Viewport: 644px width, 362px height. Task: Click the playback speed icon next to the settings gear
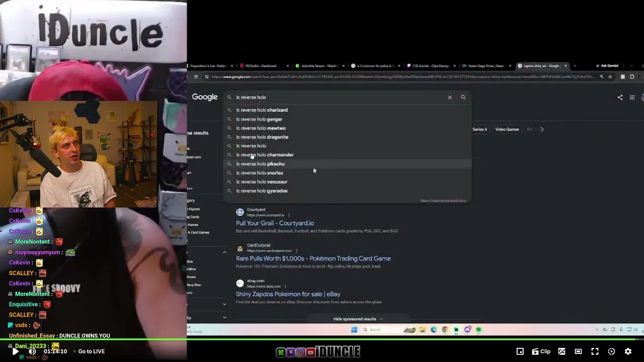611,351
